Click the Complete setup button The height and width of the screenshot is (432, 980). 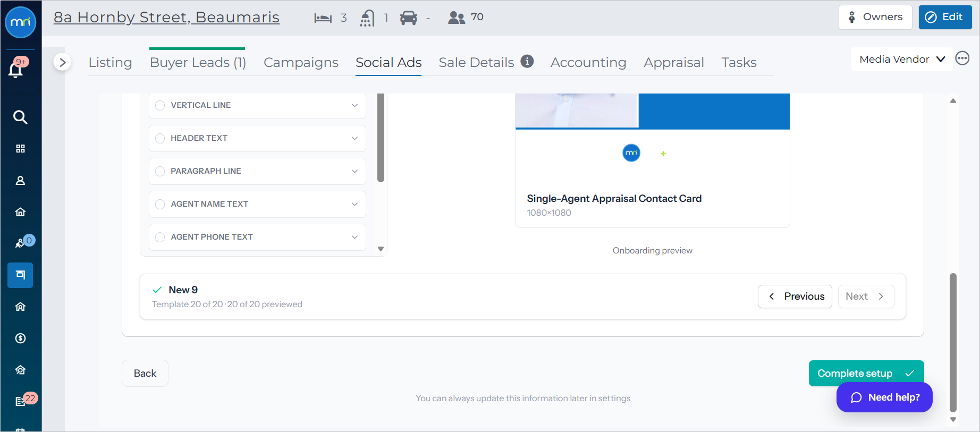866,374
